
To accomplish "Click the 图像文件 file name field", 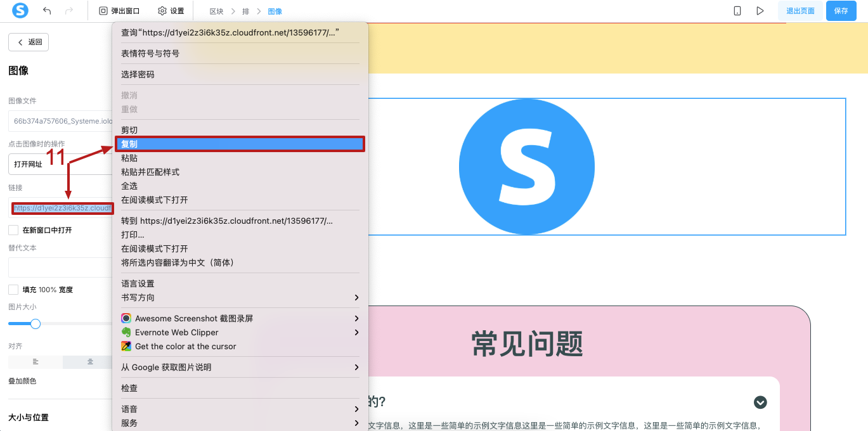I will click(61, 120).
